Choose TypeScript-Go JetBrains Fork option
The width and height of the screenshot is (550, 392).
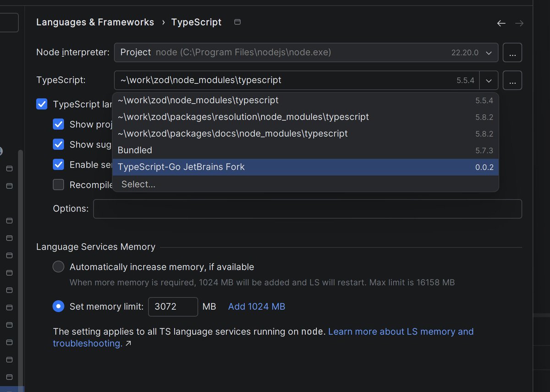click(x=305, y=167)
